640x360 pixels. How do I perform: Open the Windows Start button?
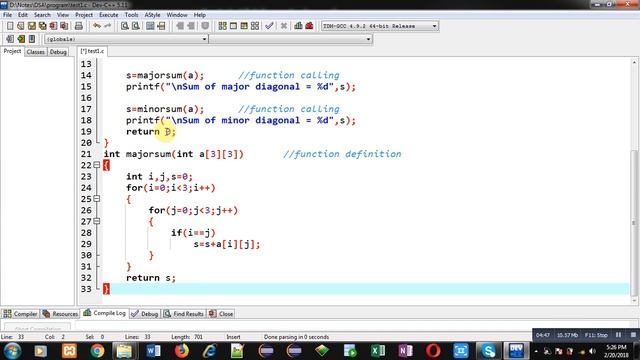point(12,351)
